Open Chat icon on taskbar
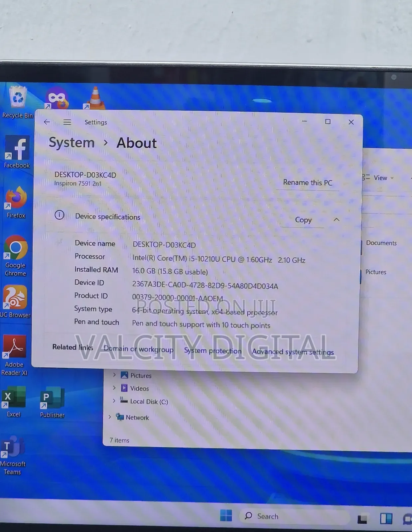Viewport: 412px width, 532px height. (x=407, y=519)
